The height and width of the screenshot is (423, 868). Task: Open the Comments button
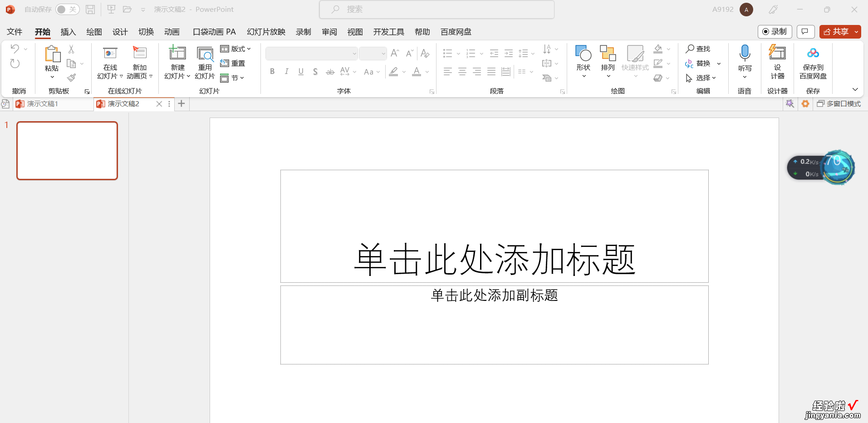(x=805, y=31)
